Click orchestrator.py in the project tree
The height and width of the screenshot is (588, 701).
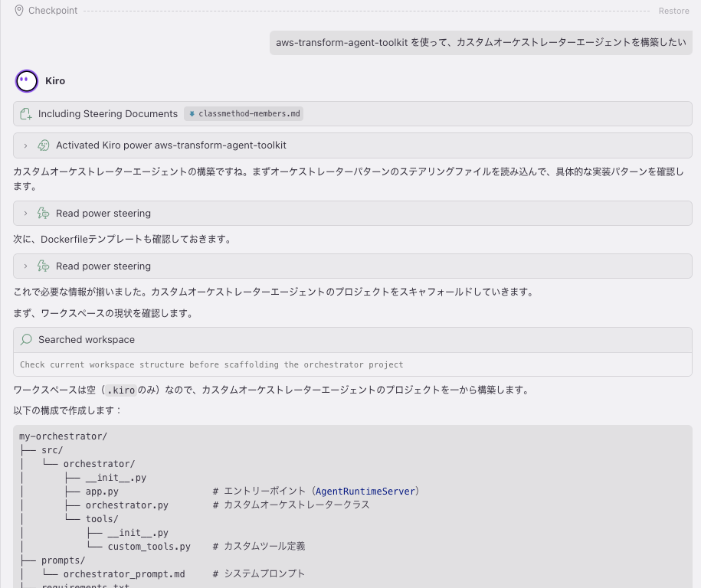(x=127, y=505)
